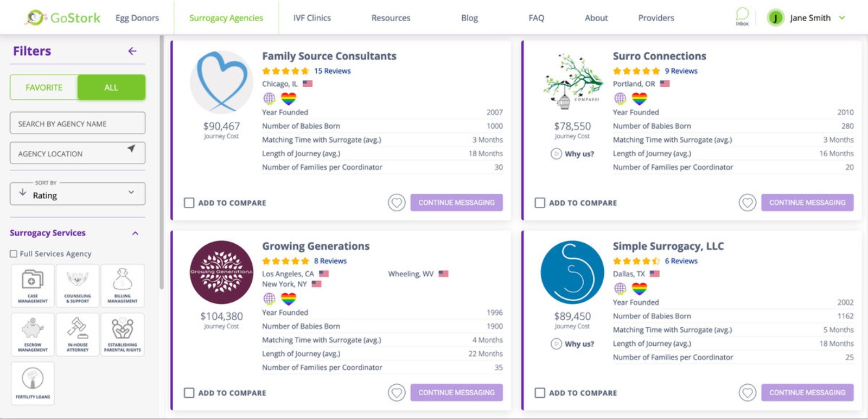This screenshot has width=868, height=419.
Task: Click the Agency Location input field
Action: pos(71,153)
